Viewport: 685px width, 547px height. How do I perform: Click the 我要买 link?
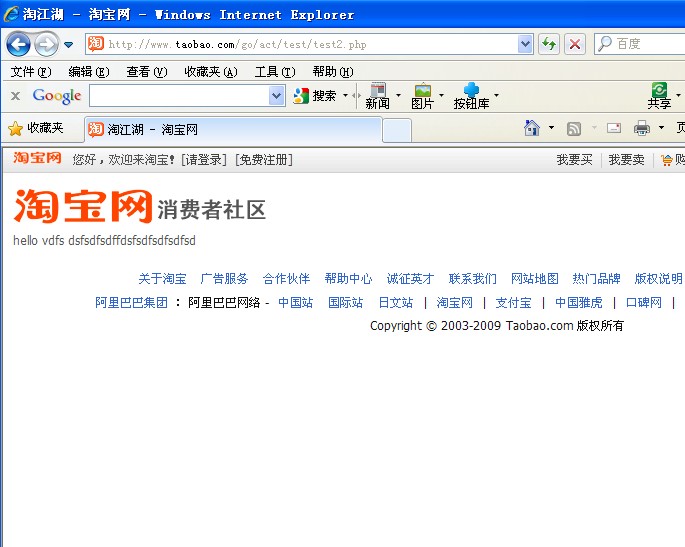click(x=574, y=160)
